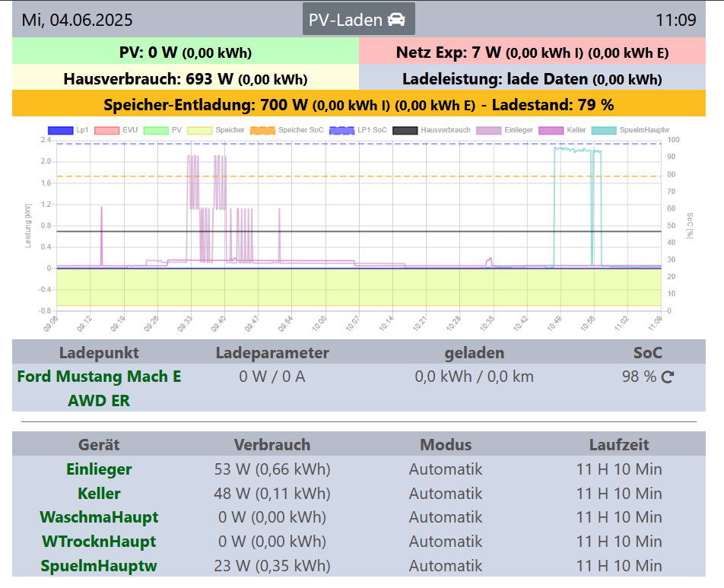
Task: Click the car icon beside PV-Laden
Action: [398, 19]
